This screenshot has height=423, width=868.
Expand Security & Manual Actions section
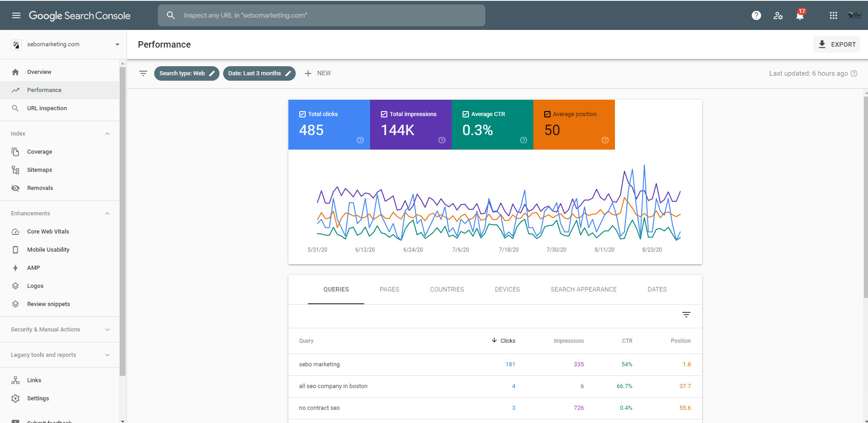(x=107, y=330)
